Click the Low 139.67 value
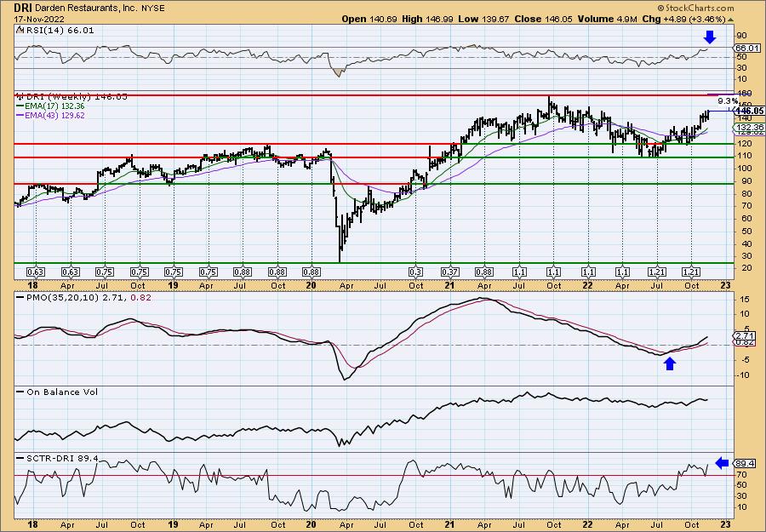Screen dimensions: 766x532 click(x=483, y=19)
